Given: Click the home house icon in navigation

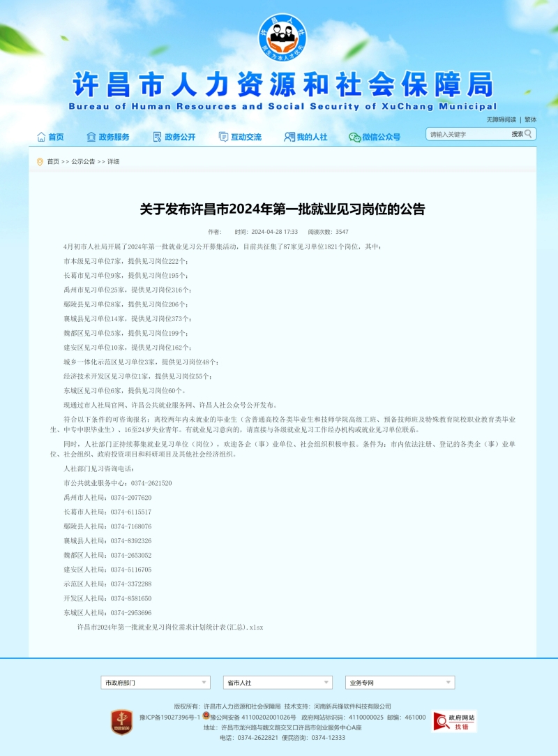Looking at the screenshot, I should point(41,137).
